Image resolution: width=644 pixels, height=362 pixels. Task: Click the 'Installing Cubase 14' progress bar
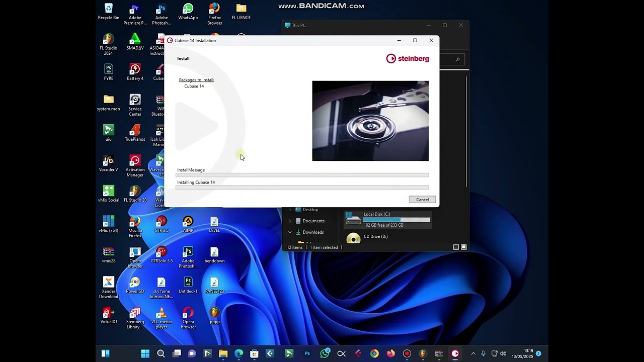[x=302, y=188]
